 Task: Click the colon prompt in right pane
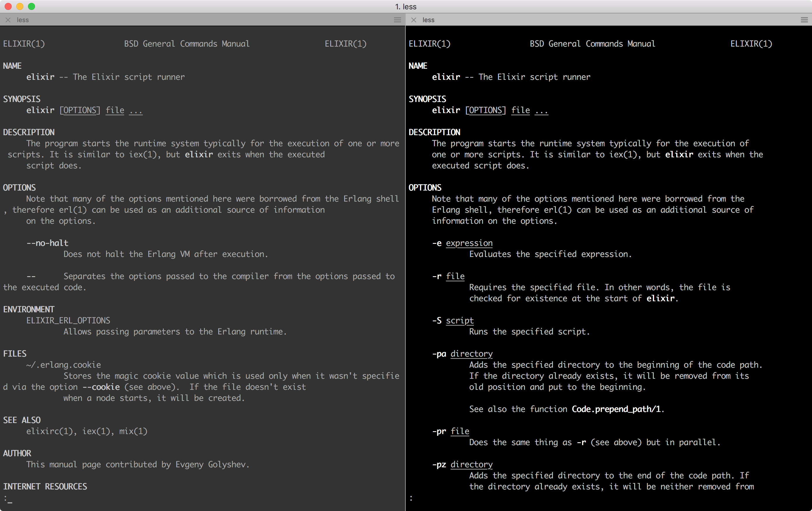point(411,498)
